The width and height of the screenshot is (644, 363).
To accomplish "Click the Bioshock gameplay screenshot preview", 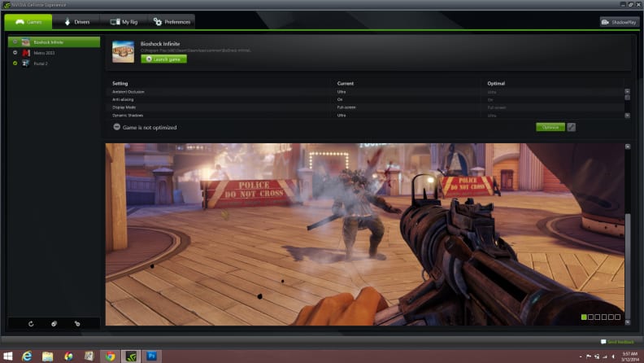I will tap(365, 234).
